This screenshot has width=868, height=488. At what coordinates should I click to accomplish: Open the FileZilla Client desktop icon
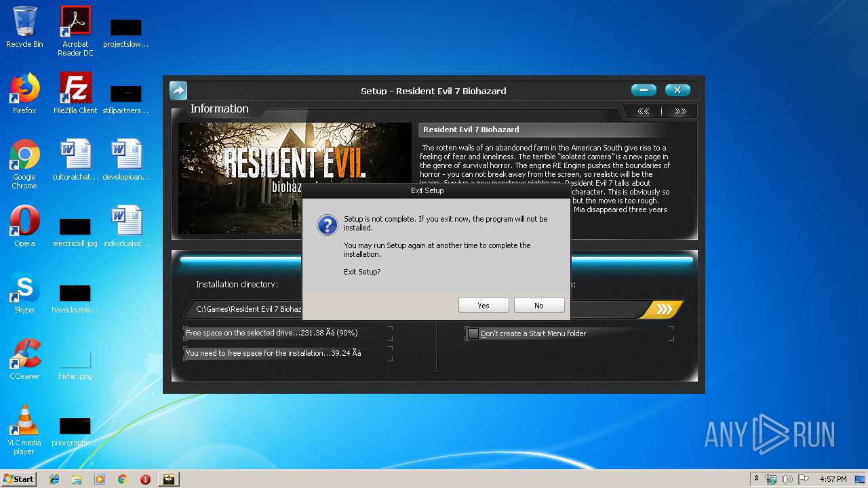point(75,94)
